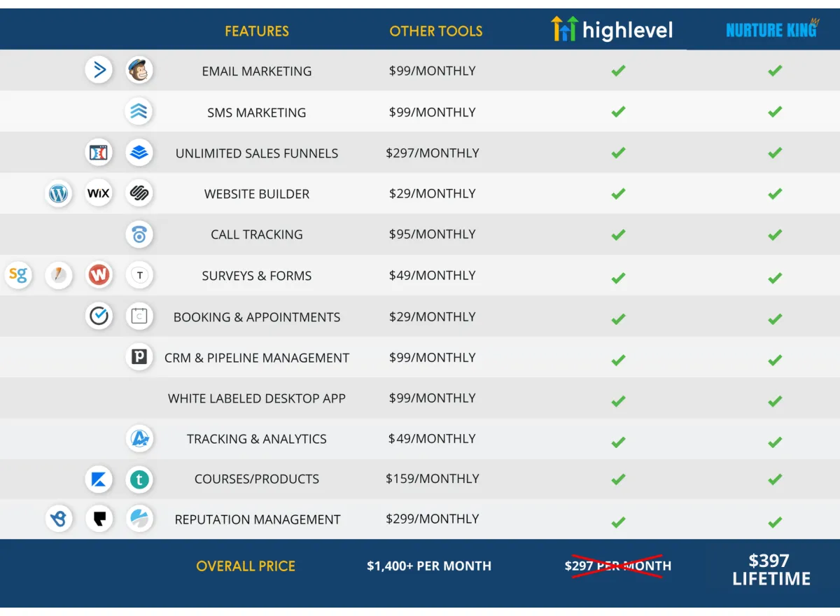This screenshot has width=840, height=616.
Task: Click the highlevel checkmark for Email Marketing
Action: pyautogui.click(x=618, y=70)
